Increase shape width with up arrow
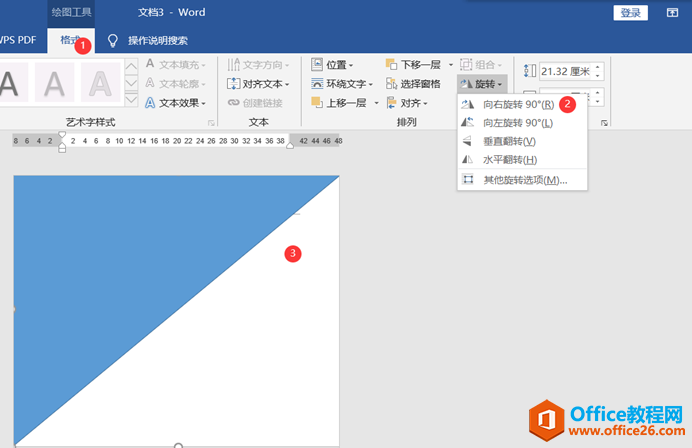692x448 pixels. pos(598,93)
